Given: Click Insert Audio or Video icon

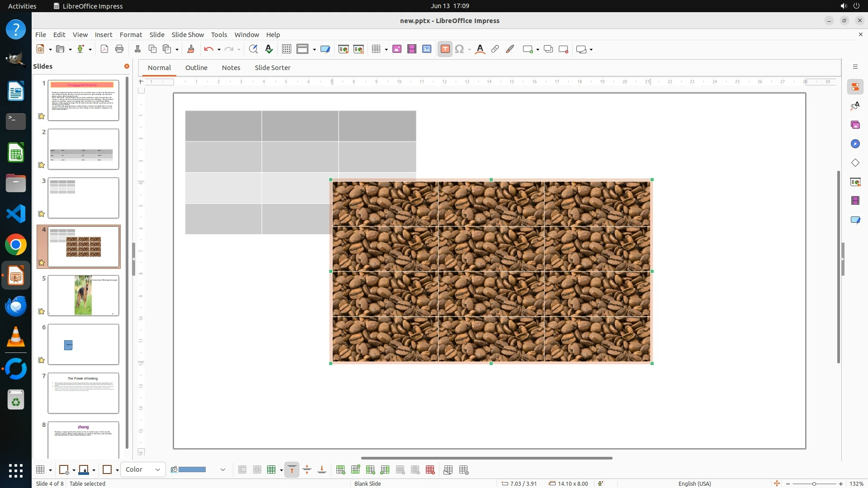Looking at the screenshot, I should click(411, 49).
